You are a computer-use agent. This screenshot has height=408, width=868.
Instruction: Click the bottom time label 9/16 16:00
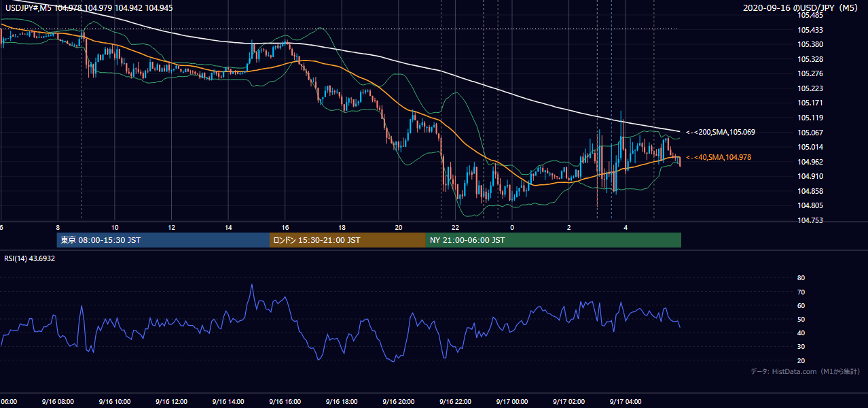pyautogui.click(x=285, y=401)
